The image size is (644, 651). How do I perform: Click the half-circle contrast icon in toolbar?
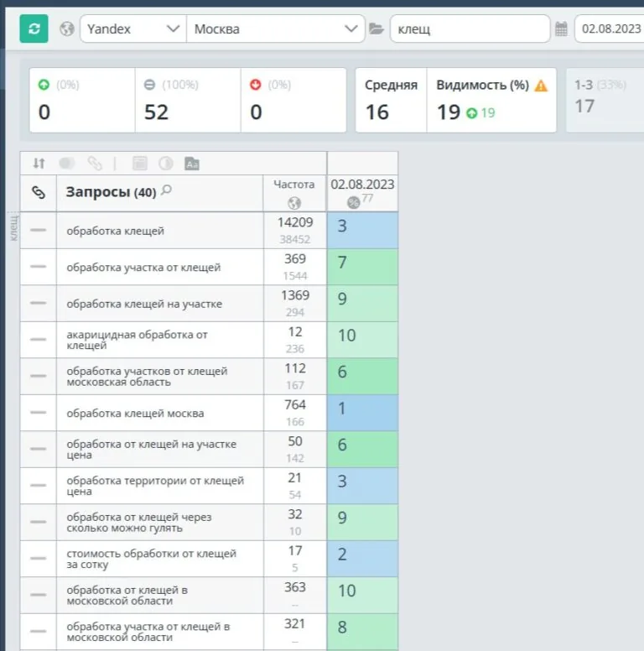tap(166, 163)
